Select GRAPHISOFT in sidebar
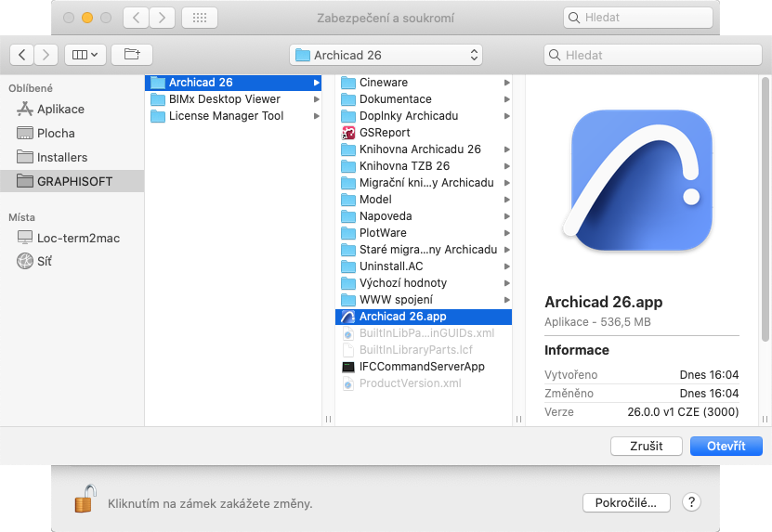772x532 pixels. (72, 182)
